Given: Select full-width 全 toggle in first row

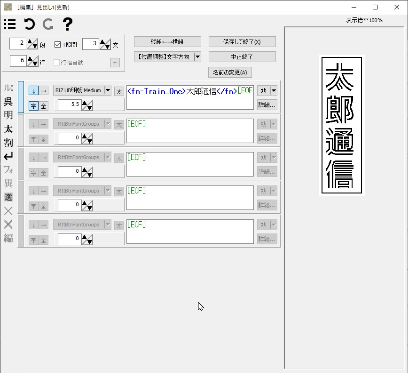Looking at the screenshot, I should pos(44,106).
